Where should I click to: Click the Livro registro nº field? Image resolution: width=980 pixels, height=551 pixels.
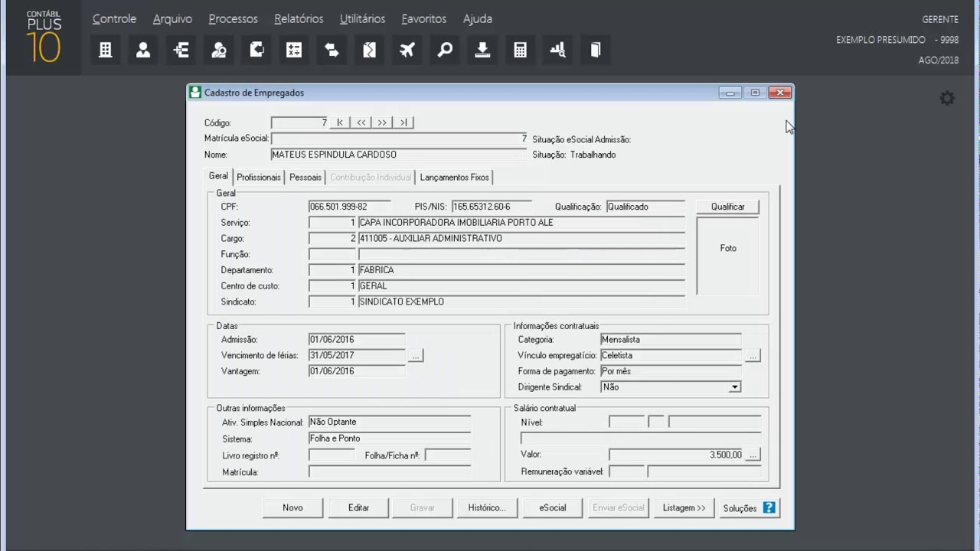point(332,455)
